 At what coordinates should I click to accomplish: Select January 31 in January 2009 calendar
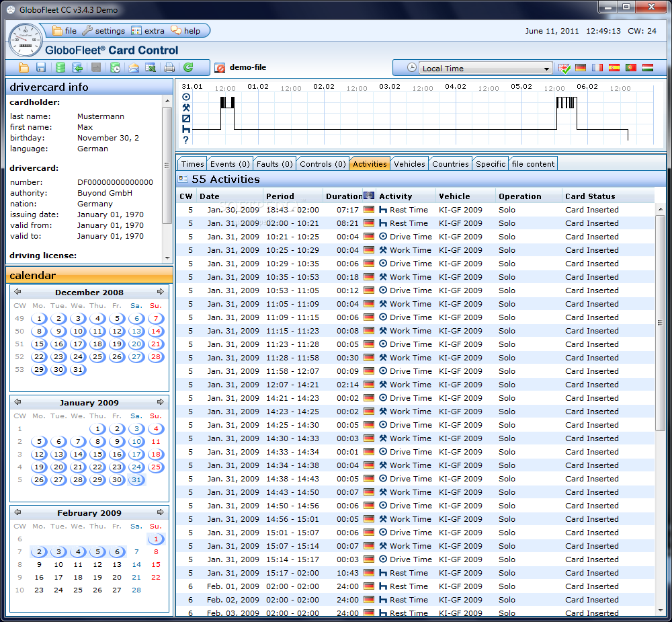point(136,479)
